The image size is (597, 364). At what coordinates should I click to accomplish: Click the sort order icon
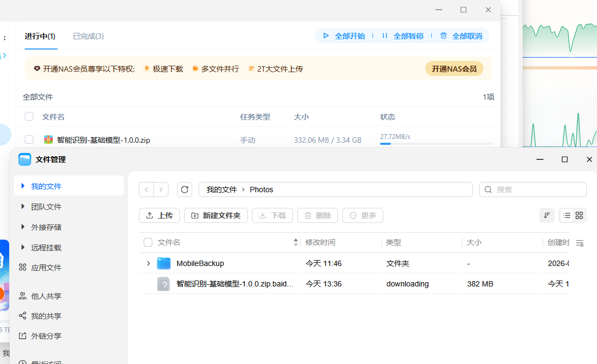547,215
